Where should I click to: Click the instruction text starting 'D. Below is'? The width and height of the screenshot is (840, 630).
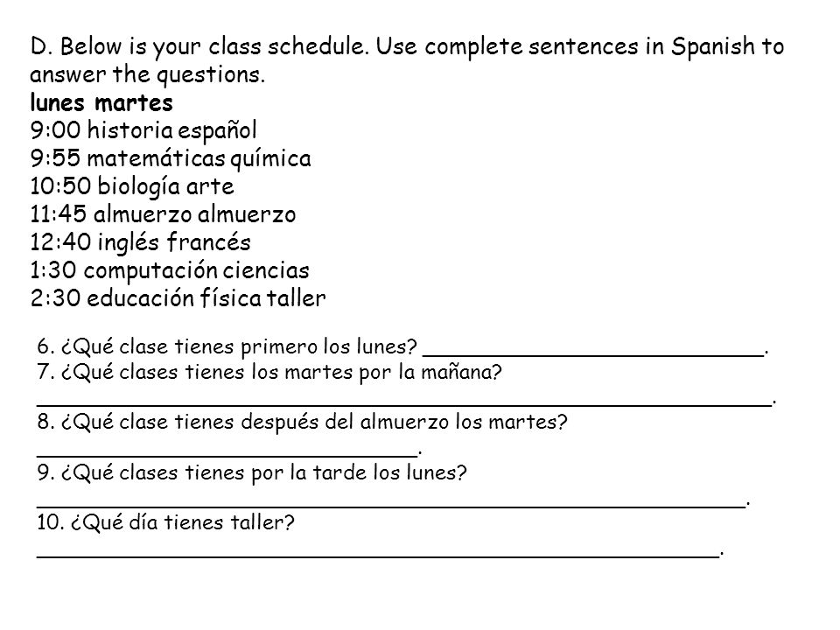[407, 60]
